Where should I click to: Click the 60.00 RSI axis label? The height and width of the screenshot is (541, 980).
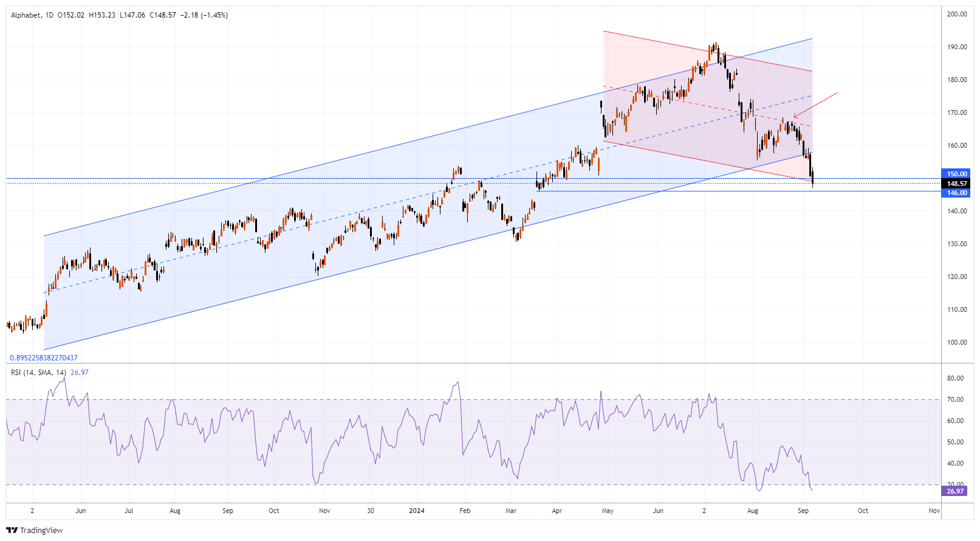(955, 421)
